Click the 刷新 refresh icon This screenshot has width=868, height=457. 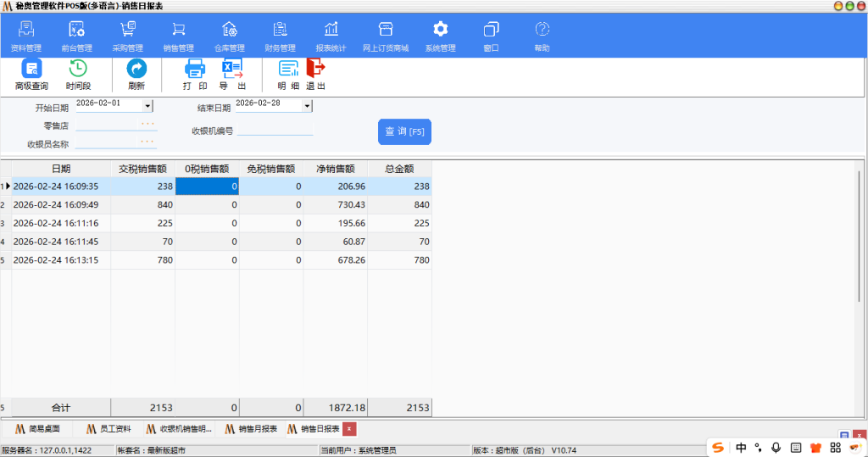point(136,70)
